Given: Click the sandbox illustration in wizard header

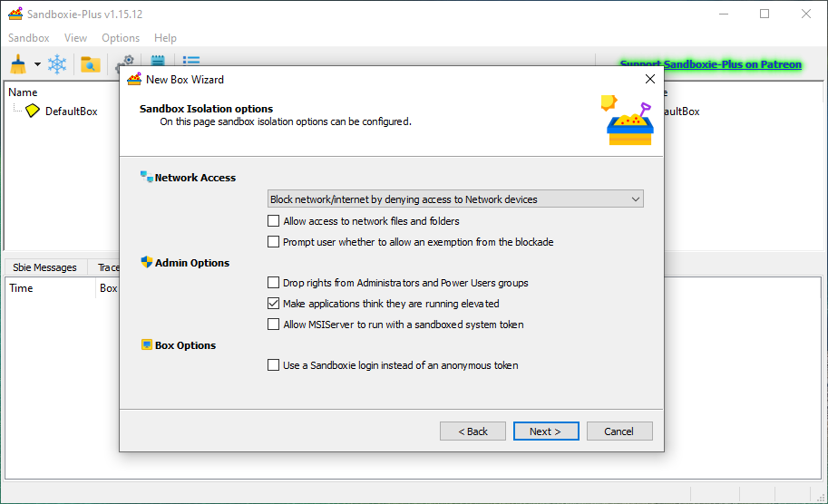Looking at the screenshot, I should point(628,121).
